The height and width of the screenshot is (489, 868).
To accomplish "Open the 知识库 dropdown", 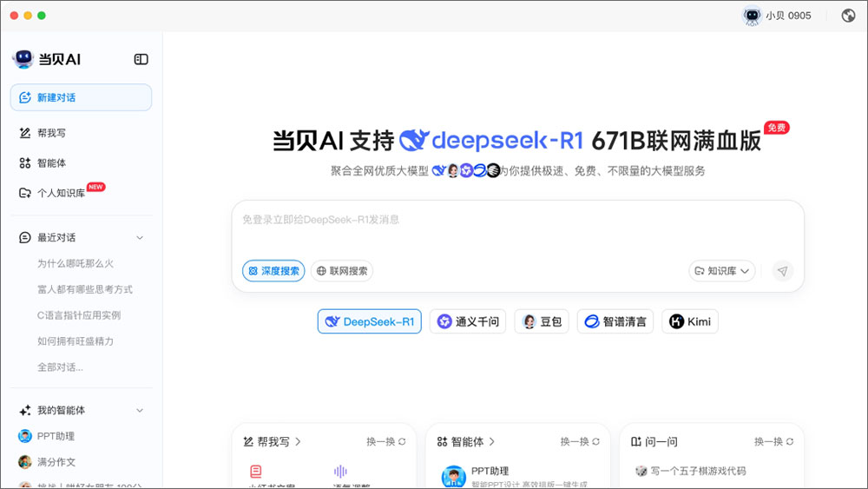I will [722, 271].
